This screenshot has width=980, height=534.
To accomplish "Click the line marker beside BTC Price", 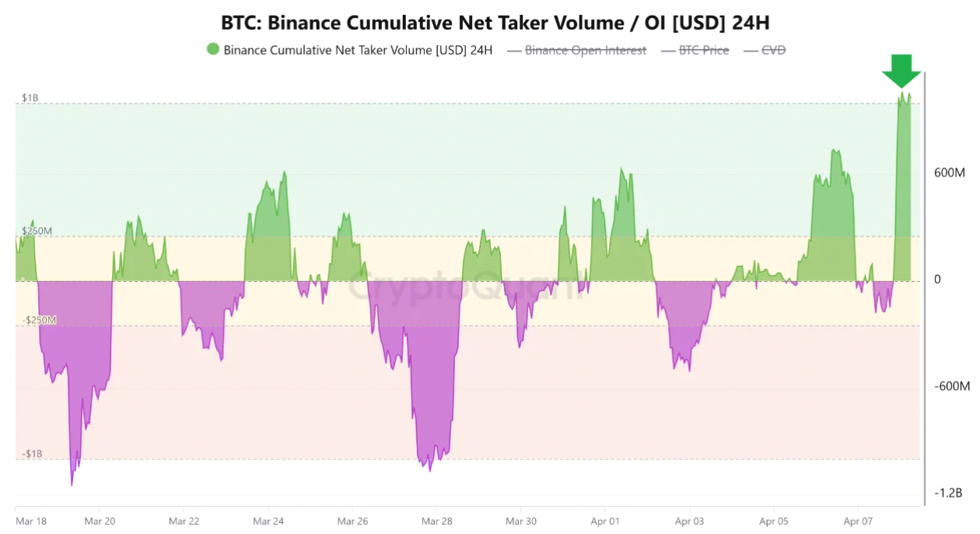I will coord(667,51).
